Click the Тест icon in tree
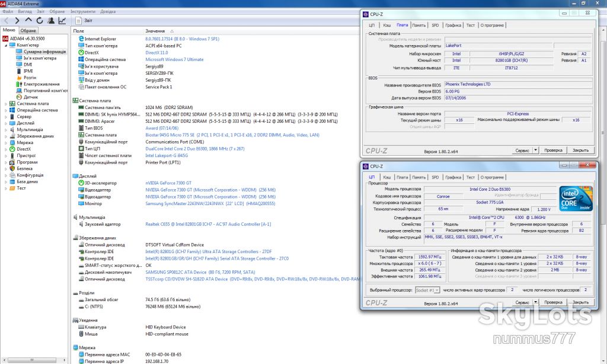The width and height of the screenshot is (607, 364). click(x=12, y=188)
